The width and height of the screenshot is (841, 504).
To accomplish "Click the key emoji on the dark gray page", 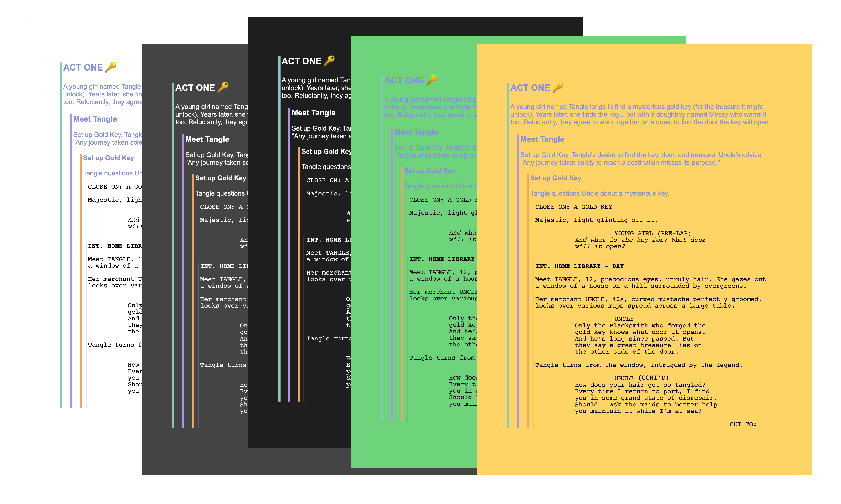I will (x=223, y=87).
